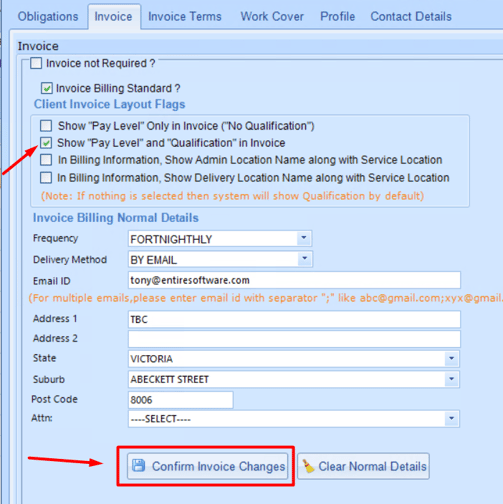Open the Frequency dropdown arrow
The height and width of the screenshot is (504, 503).
tap(304, 238)
